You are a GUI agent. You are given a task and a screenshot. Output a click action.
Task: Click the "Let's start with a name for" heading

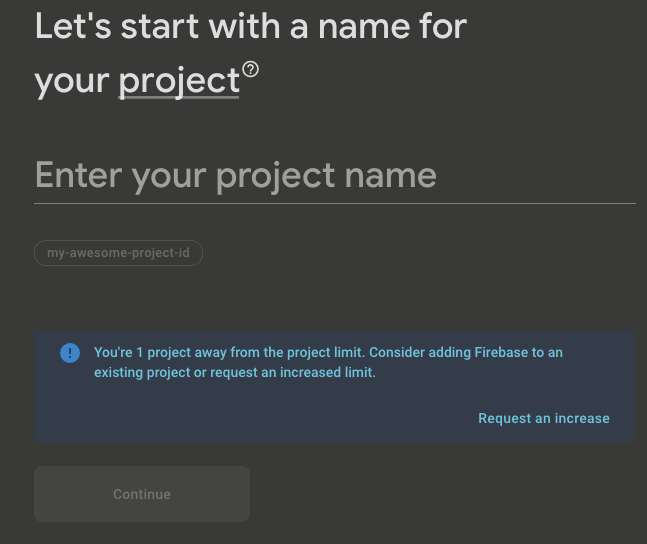251,27
